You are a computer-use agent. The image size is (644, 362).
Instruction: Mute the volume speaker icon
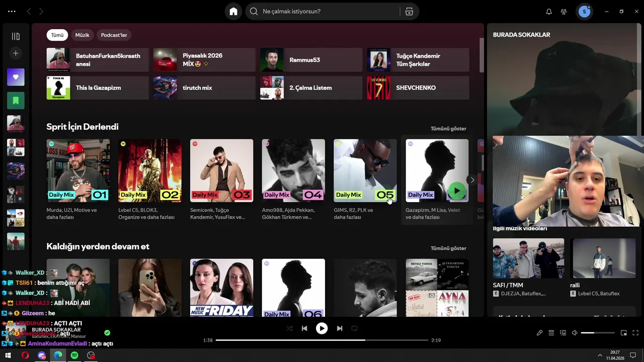point(575,333)
